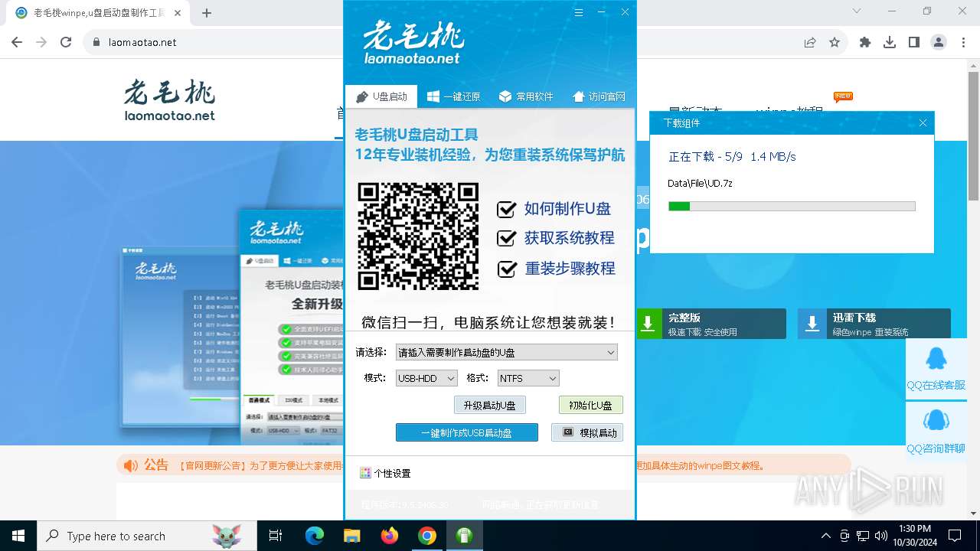The image size is (980, 551).
Task: Open File Explorer from taskbar
Action: click(x=351, y=536)
